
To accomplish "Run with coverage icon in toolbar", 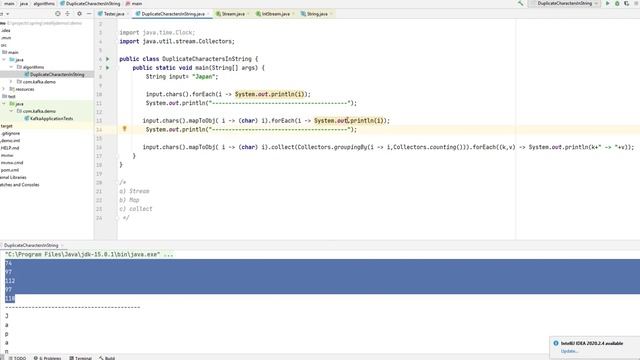I will [627, 3].
